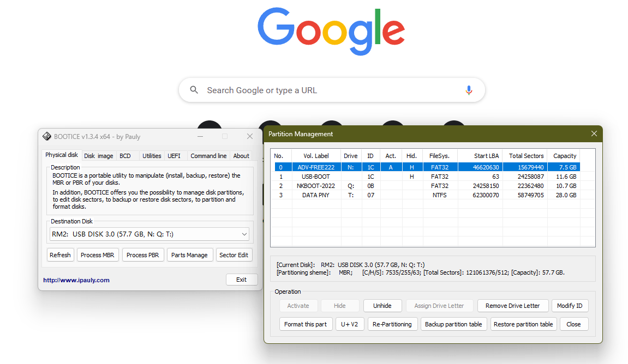Select the USB-BOOT partition row
Image resolution: width=628 pixels, height=364 pixels.
point(316,177)
